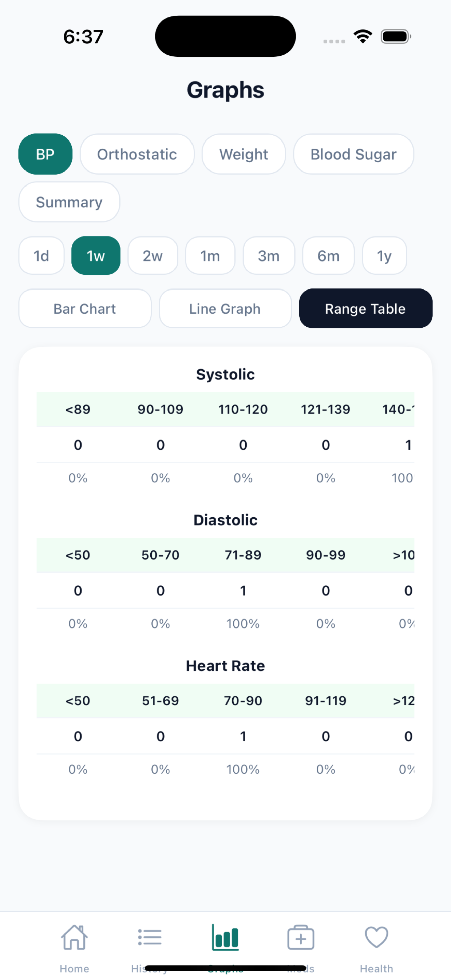Image resolution: width=451 pixels, height=980 pixels.
Task: Switch to the 2w range
Action: click(x=153, y=256)
